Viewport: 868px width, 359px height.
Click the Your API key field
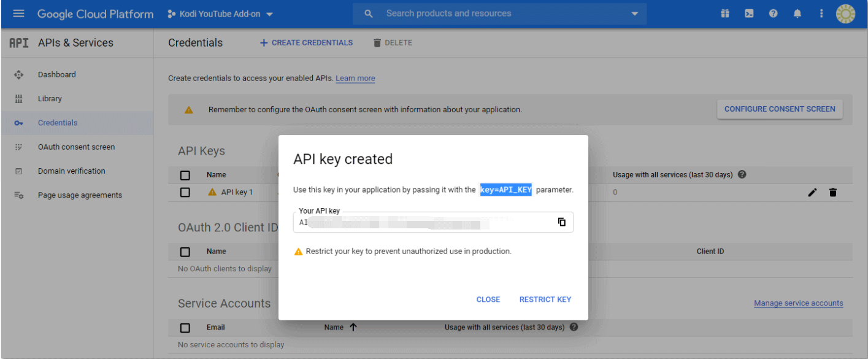point(433,222)
